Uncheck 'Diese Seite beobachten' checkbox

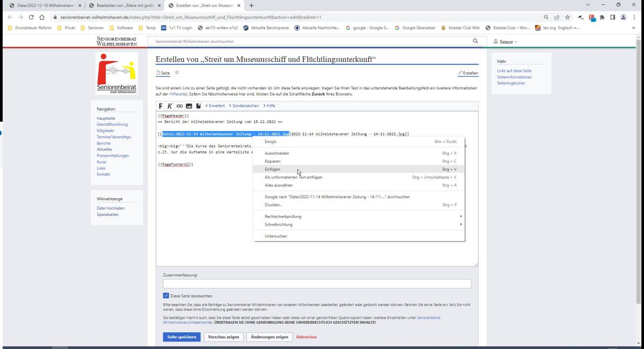pyautogui.click(x=166, y=296)
